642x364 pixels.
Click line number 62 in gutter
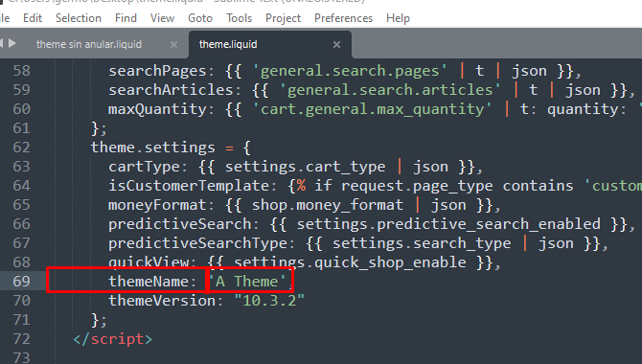click(x=22, y=148)
